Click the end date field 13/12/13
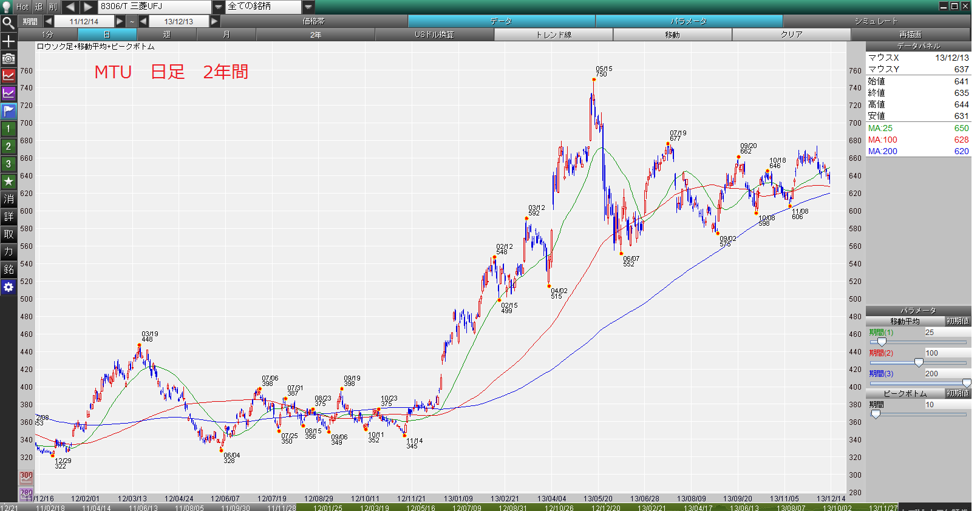This screenshot has height=511, width=980. click(179, 21)
